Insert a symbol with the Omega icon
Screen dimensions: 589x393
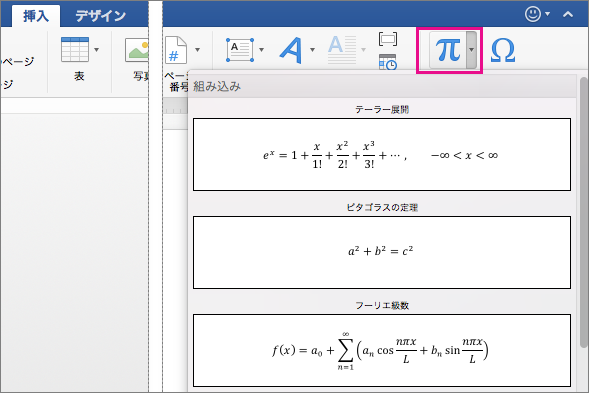click(503, 50)
